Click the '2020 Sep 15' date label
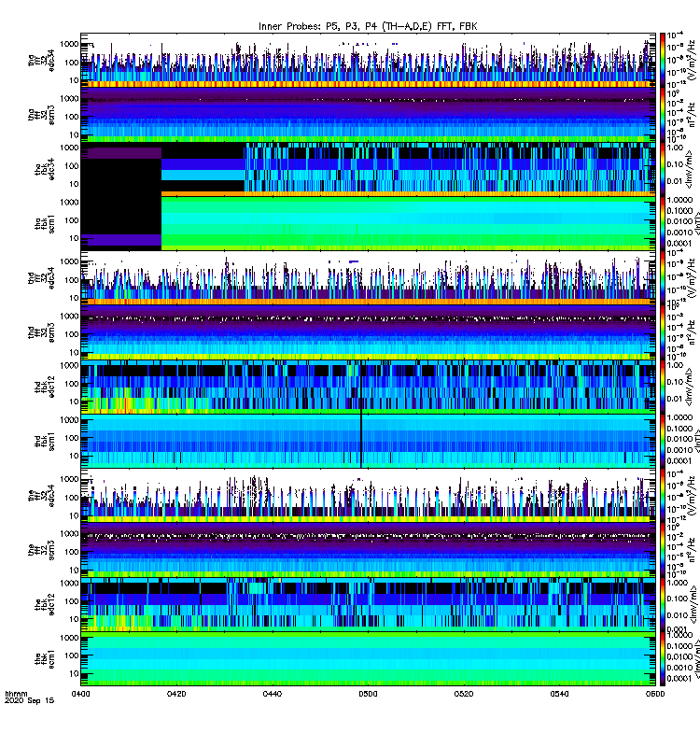Image resolution: width=700 pixels, height=747 pixels. click(x=29, y=700)
